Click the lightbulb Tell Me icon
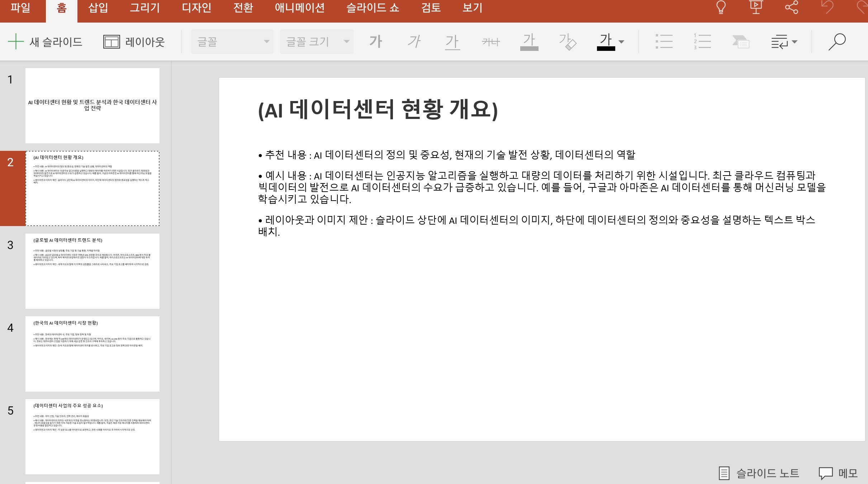 click(x=721, y=7)
